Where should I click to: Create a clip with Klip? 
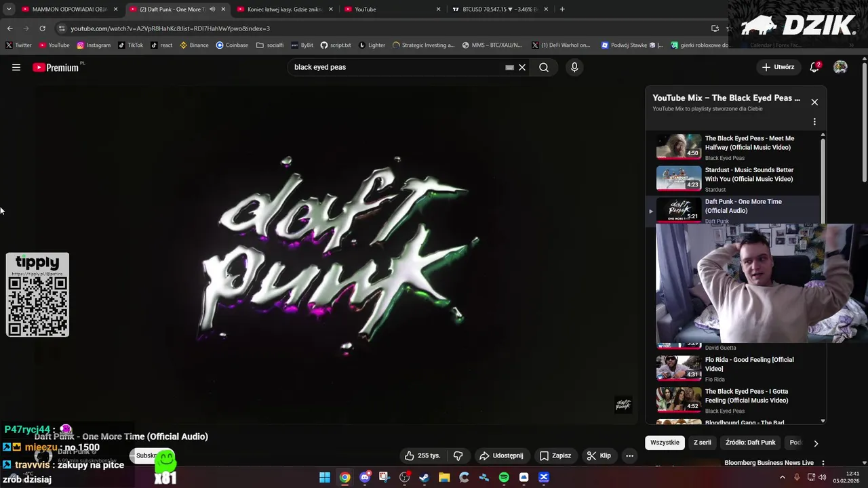[x=599, y=455]
